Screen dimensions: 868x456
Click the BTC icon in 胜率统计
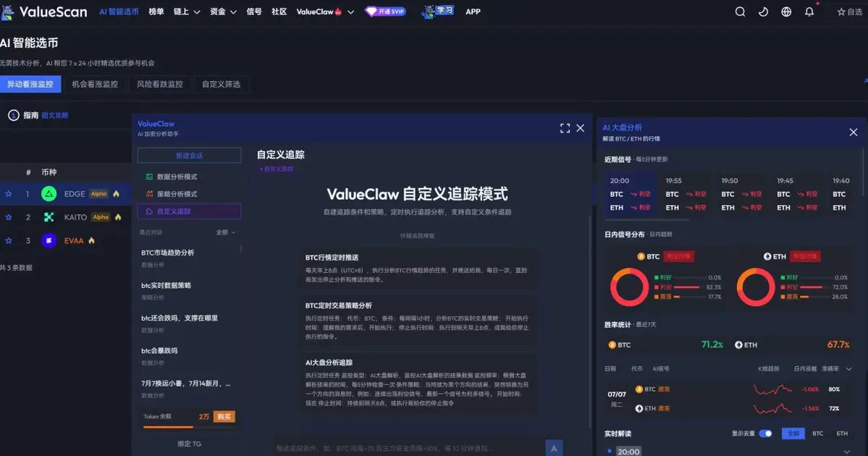pyautogui.click(x=612, y=345)
